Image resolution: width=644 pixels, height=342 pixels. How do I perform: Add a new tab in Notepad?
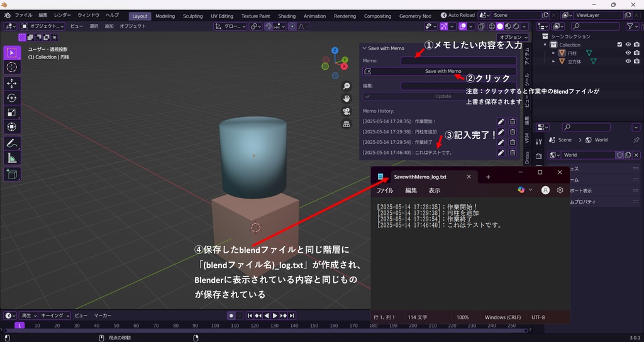pyautogui.click(x=488, y=177)
